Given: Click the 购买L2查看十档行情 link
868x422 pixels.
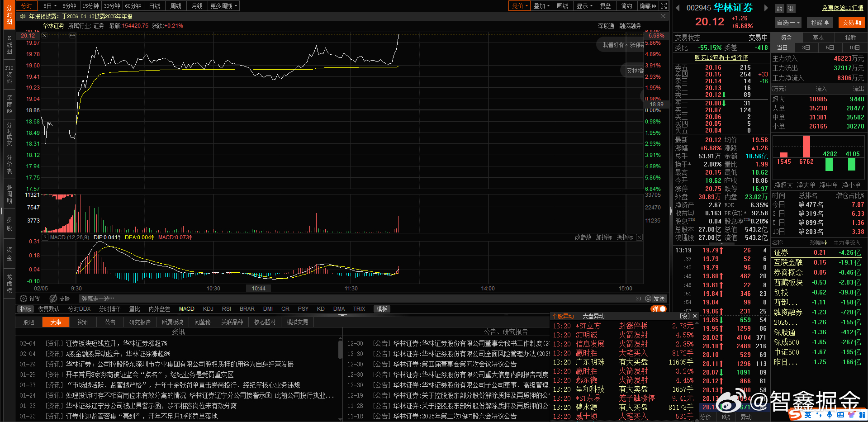Looking at the screenshot, I should pyautogui.click(x=721, y=57).
